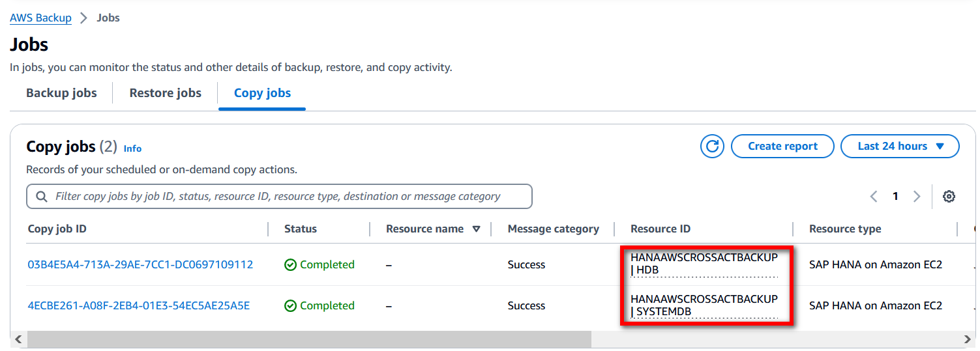Click SAP HANA type in HDB row
Screen dimensions: 980x351
[876, 265]
